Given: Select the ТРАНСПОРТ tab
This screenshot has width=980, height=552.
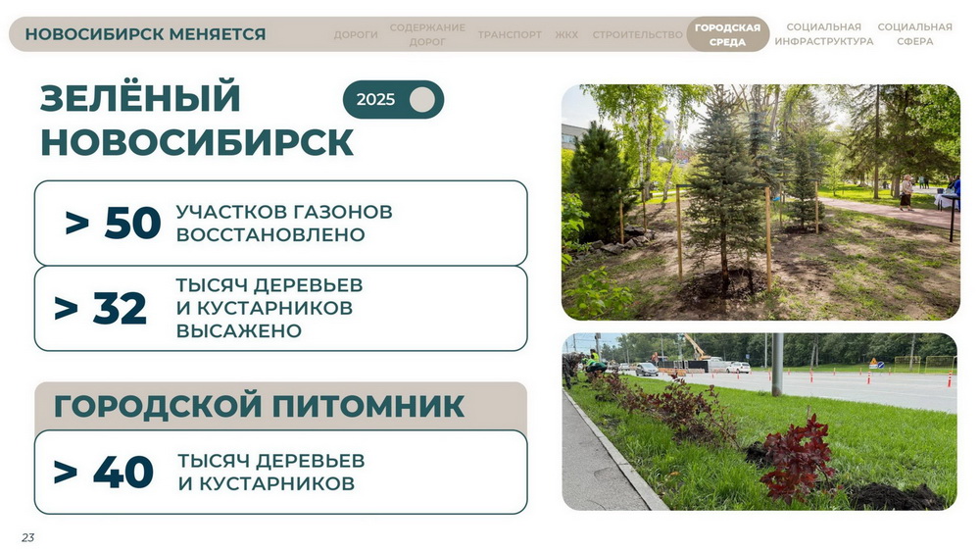Looking at the screenshot, I should coord(510,34).
